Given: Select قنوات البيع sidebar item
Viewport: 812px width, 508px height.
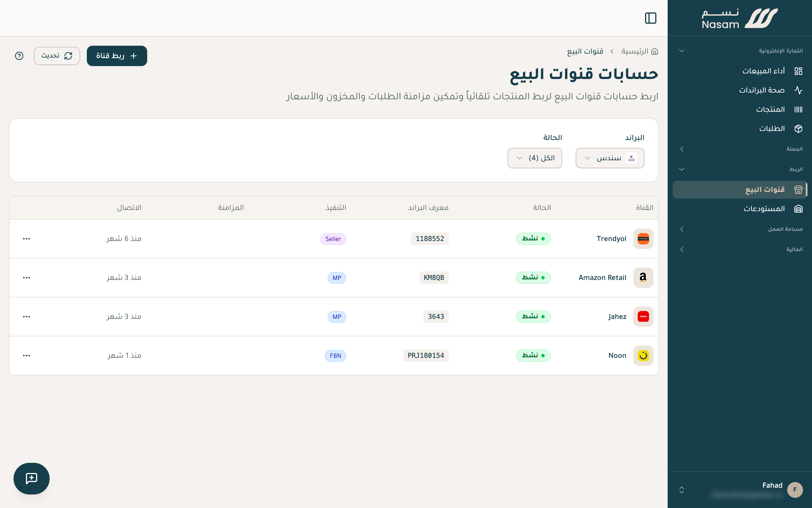Looking at the screenshot, I should 740,189.
